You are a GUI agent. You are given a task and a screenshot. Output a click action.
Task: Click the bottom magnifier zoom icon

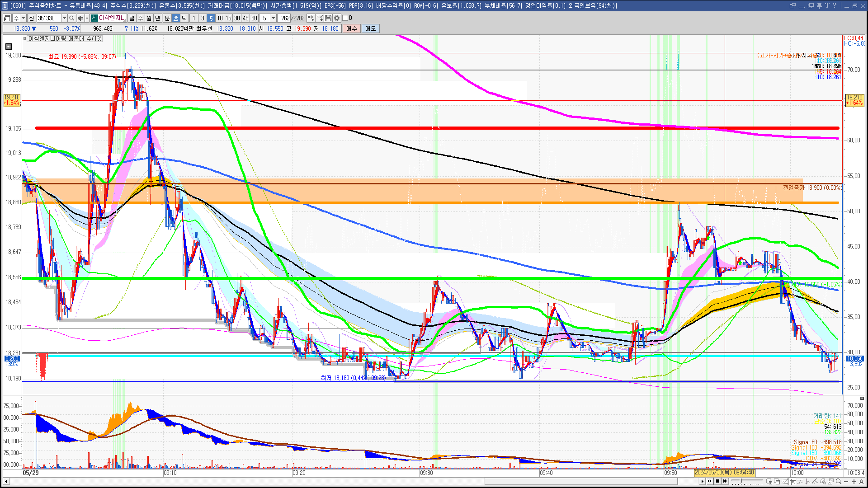pyautogui.click(x=839, y=481)
